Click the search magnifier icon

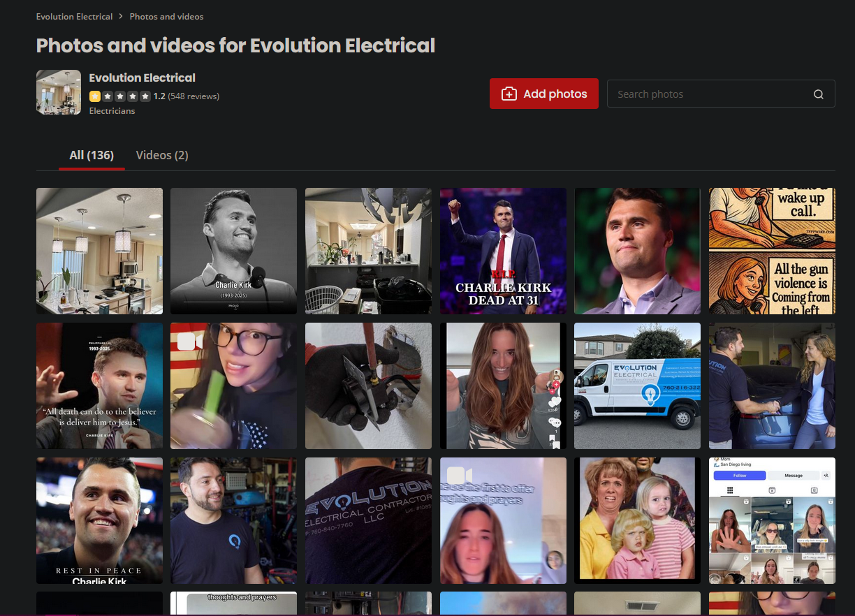coord(818,94)
